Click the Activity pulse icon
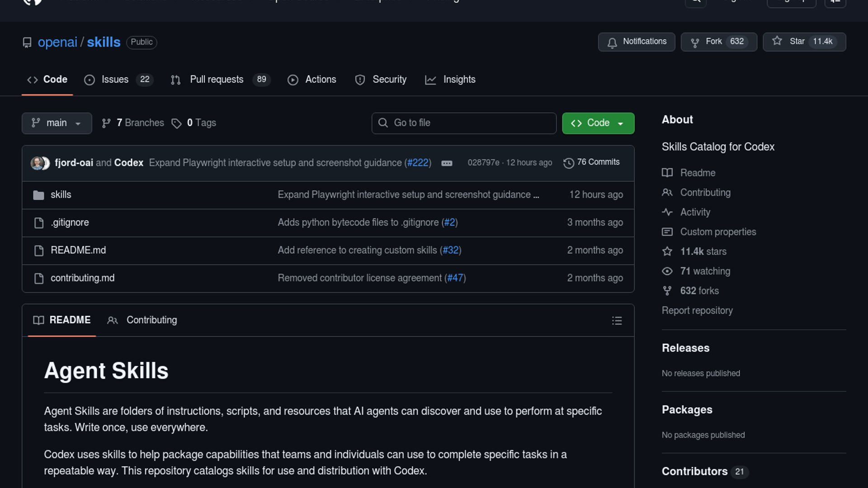 tap(667, 212)
